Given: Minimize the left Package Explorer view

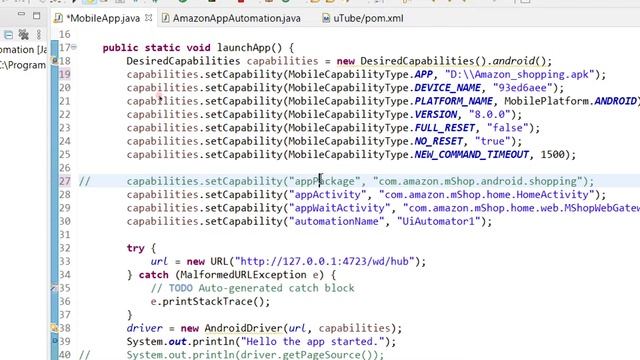Looking at the screenshot, I should pyautogui.click(x=21, y=15).
